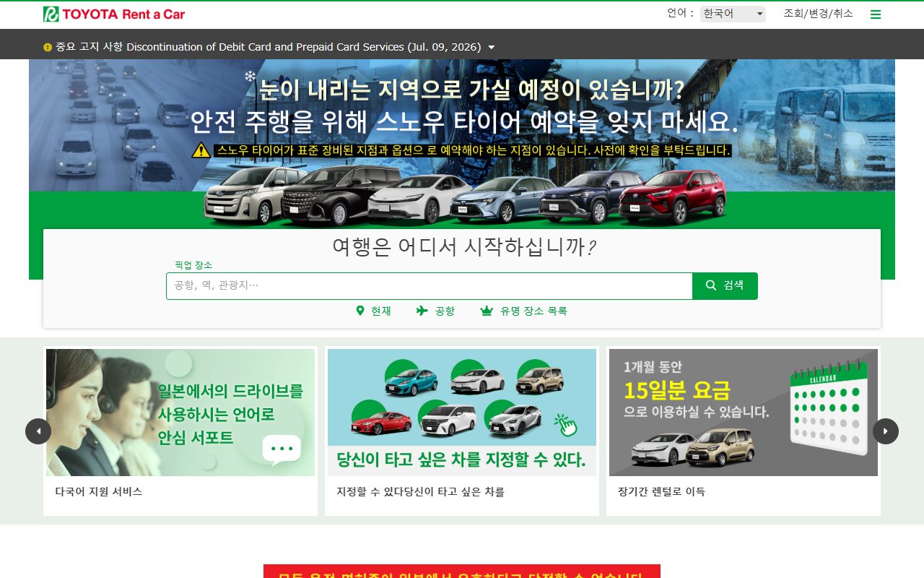
Task: Click the magnifying glass search icon
Action: point(711,285)
